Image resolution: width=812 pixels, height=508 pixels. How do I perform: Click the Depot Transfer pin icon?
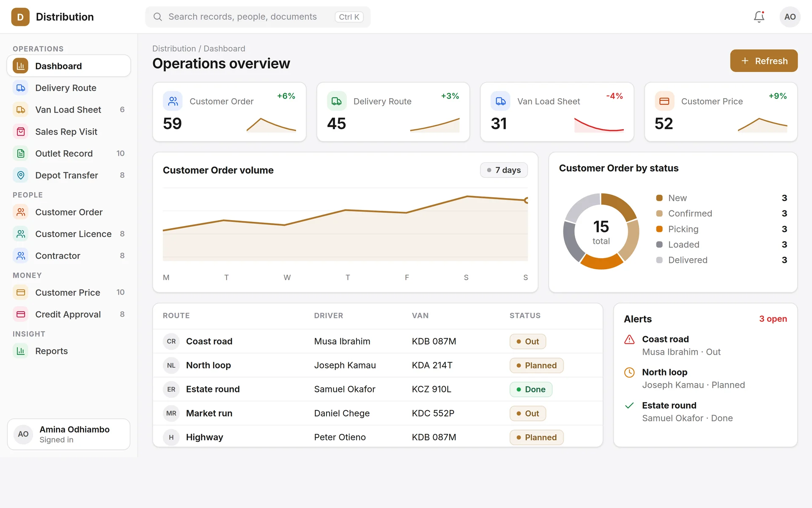[21, 175]
